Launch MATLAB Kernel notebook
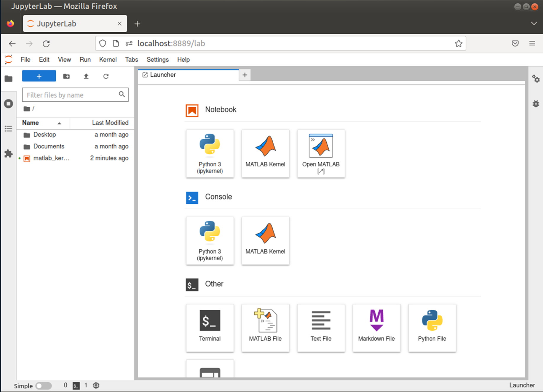Viewport: 543px width, 392px height. (265, 154)
